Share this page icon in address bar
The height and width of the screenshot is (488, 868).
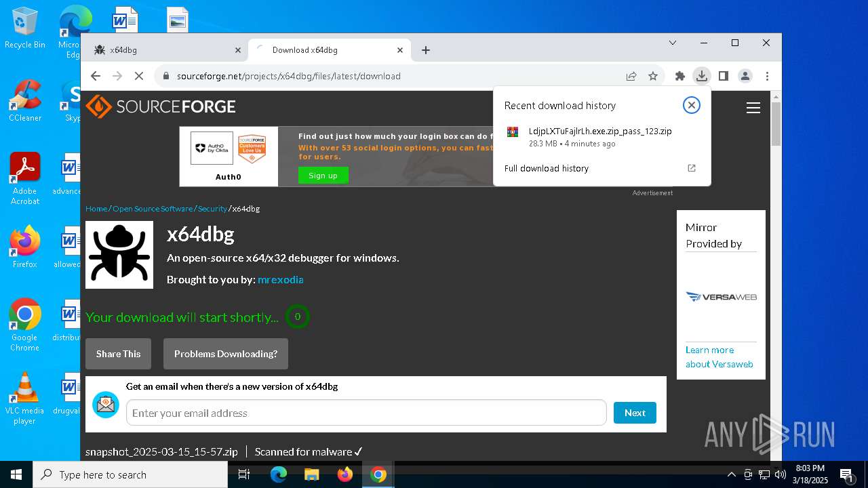coord(631,76)
